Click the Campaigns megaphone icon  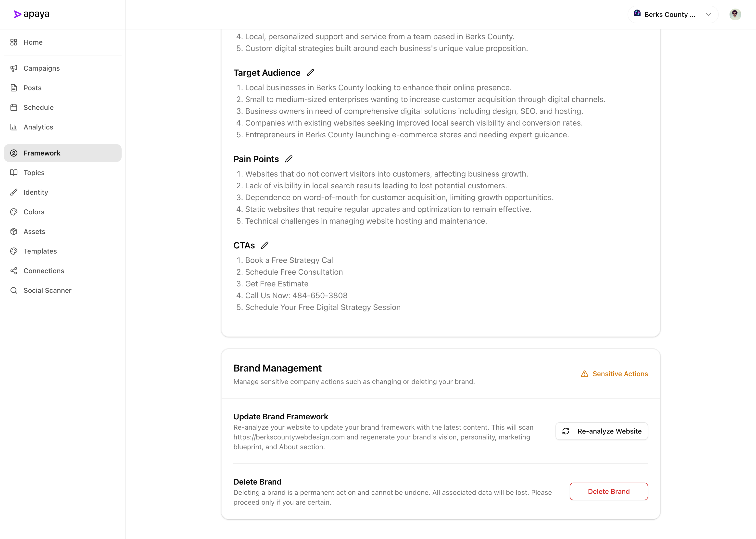tap(13, 68)
